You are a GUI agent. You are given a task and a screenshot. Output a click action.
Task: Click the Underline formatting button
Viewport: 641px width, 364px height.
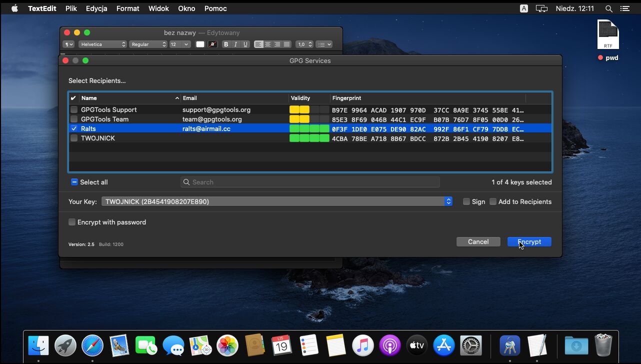click(x=245, y=44)
